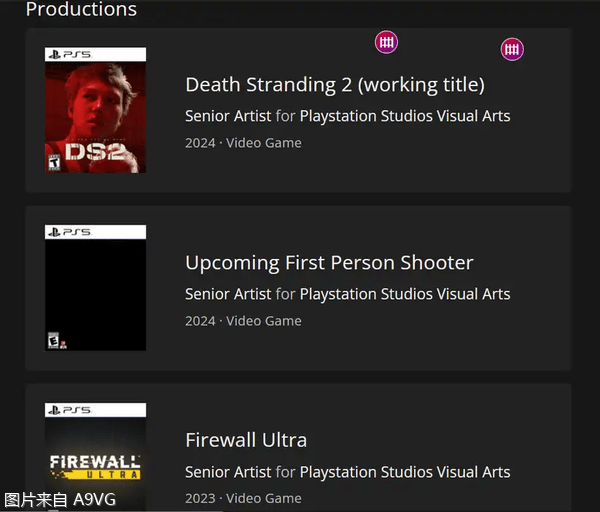
Task: Click "2023 · Video Game" under Firewall Ultra
Action: pyautogui.click(x=243, y=498)
